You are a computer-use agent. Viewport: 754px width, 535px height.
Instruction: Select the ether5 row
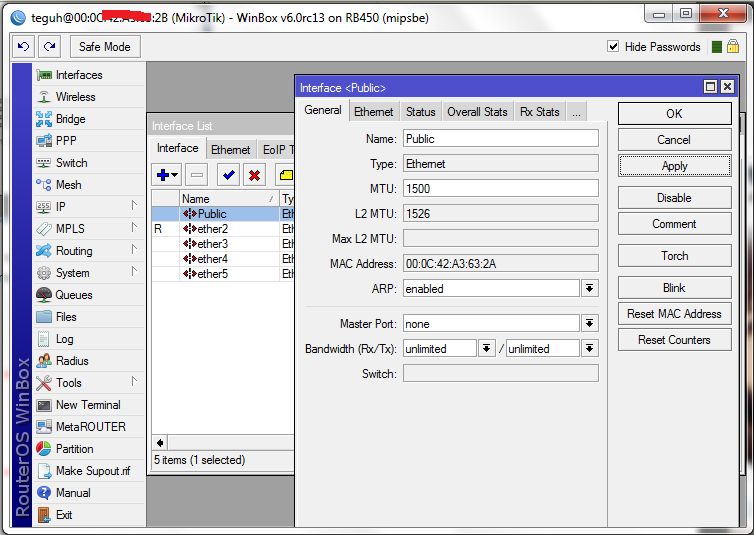(223, 274)
